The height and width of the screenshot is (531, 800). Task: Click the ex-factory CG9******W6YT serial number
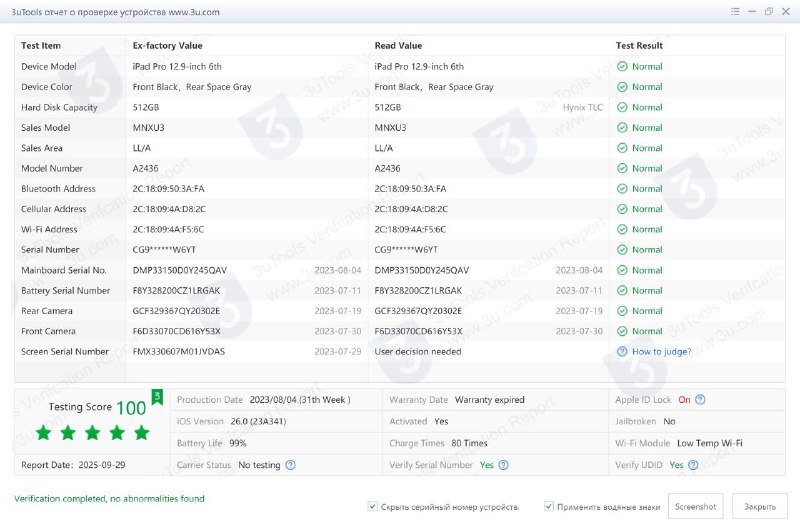(x=164, y=250)
